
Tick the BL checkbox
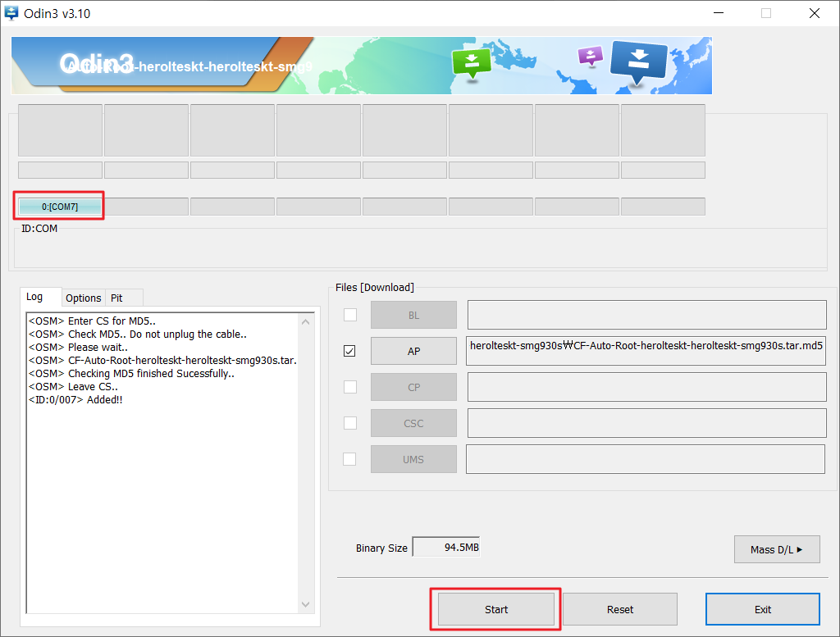coord(349,315)
